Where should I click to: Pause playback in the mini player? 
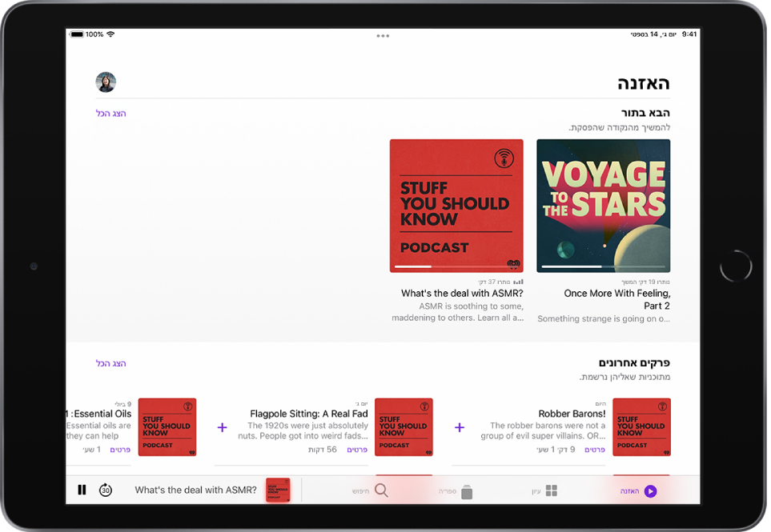point(82,490)
